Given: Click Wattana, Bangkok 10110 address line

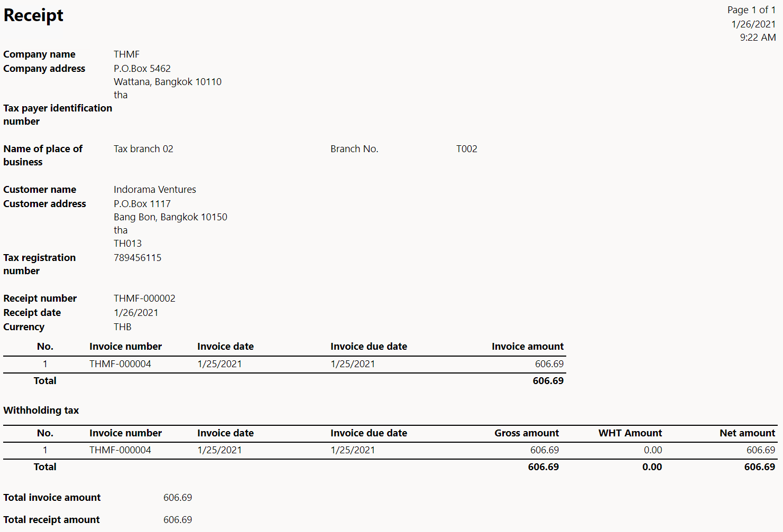Looking at the screenshot, I should click(167, 82).
